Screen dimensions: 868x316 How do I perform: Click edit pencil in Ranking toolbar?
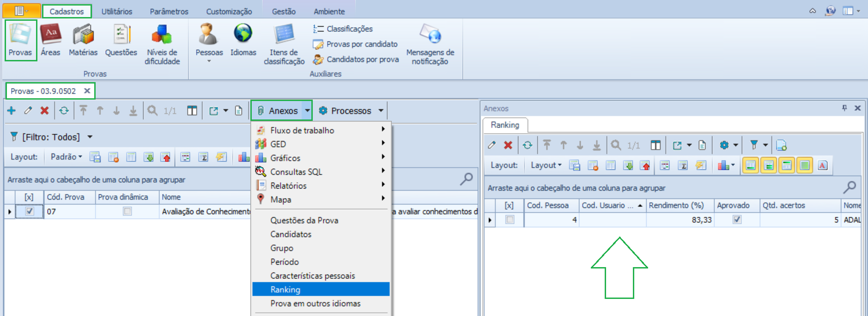click(492, 145)
